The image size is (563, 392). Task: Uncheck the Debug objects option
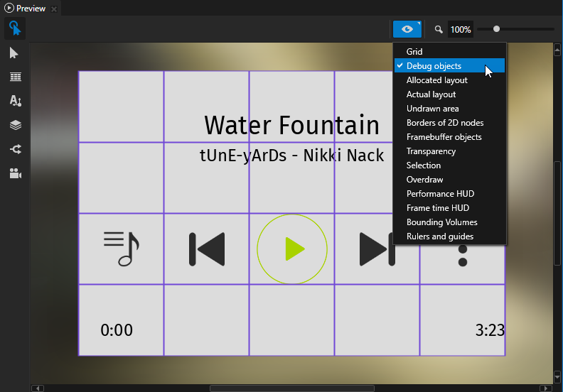click(434, 66)
